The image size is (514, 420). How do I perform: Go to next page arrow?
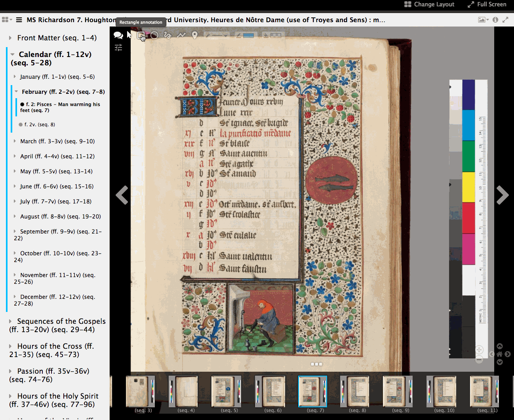(502, 195)
